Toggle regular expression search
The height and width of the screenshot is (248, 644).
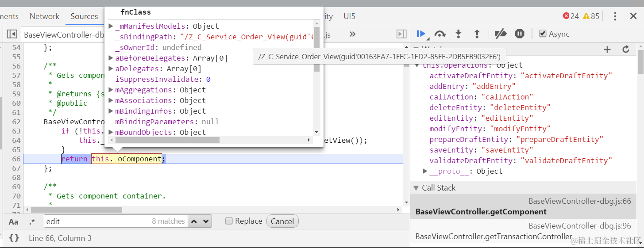coord(32,221)
